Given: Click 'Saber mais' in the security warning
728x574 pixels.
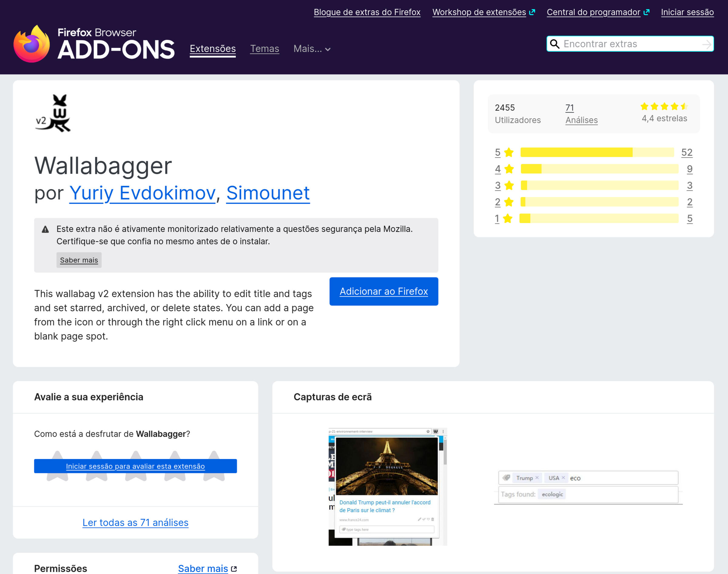Looking at the screenshot, I should click(x=79, y=260).
